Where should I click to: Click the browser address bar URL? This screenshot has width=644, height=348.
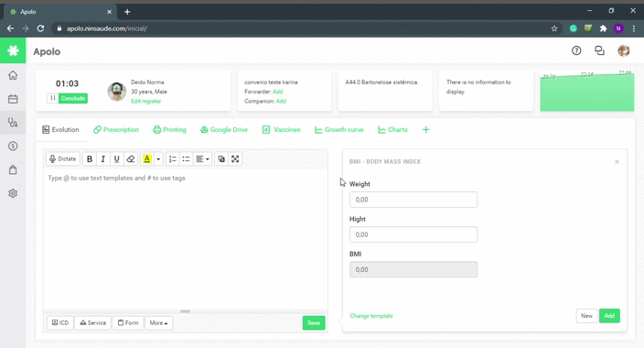click(x=107, y=28)
